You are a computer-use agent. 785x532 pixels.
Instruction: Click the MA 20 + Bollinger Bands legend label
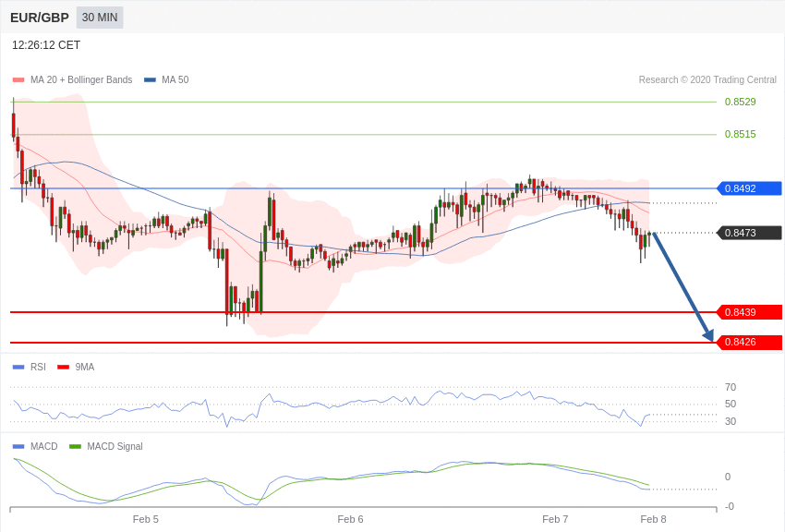click(x=81, y=80)
